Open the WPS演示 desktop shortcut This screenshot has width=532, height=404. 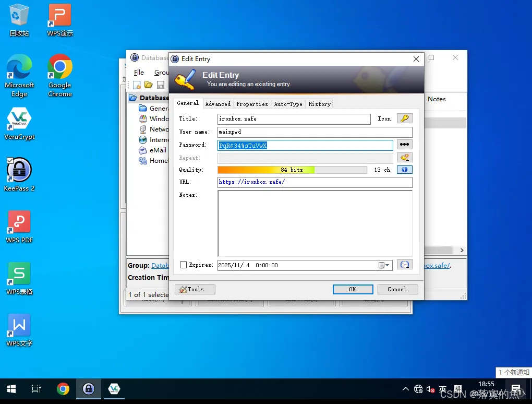pos(60,20)
